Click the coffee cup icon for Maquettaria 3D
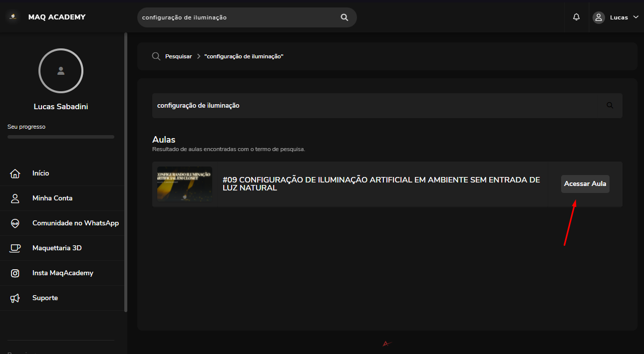The width and height of the screenshot is (644, 354). pyautogui.click(x=15, y=248)
